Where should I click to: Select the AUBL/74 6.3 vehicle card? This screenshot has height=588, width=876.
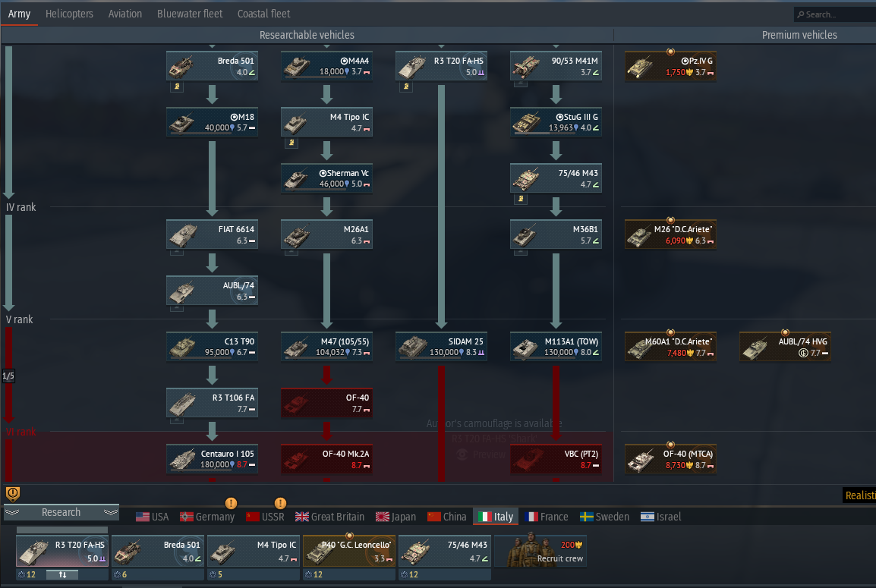[213, 291]
